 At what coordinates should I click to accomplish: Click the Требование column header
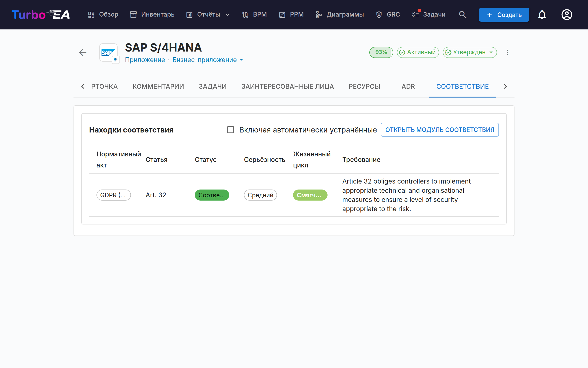[361, 160]
